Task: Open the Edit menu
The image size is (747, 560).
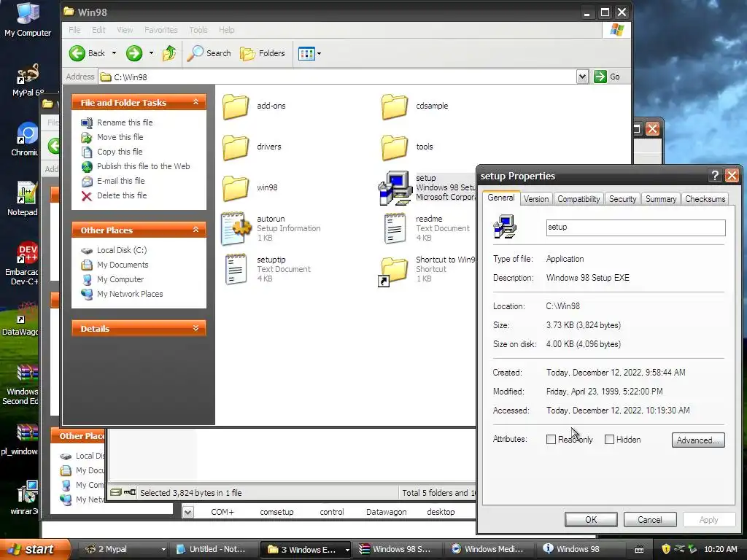Action: (x=98, y=29)
